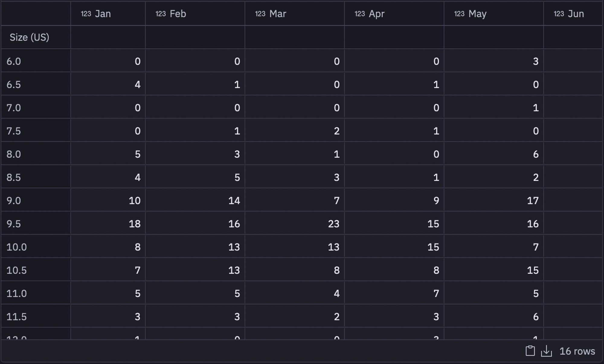Click the 123 type icon beside Jun

tap(559, 14)
